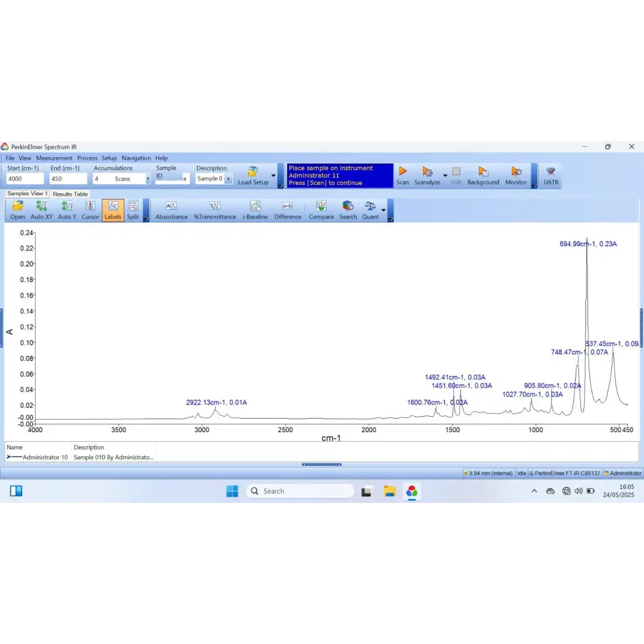Click the right side panel handle
The image size is (644, 644).
click(x=641, y=328)
